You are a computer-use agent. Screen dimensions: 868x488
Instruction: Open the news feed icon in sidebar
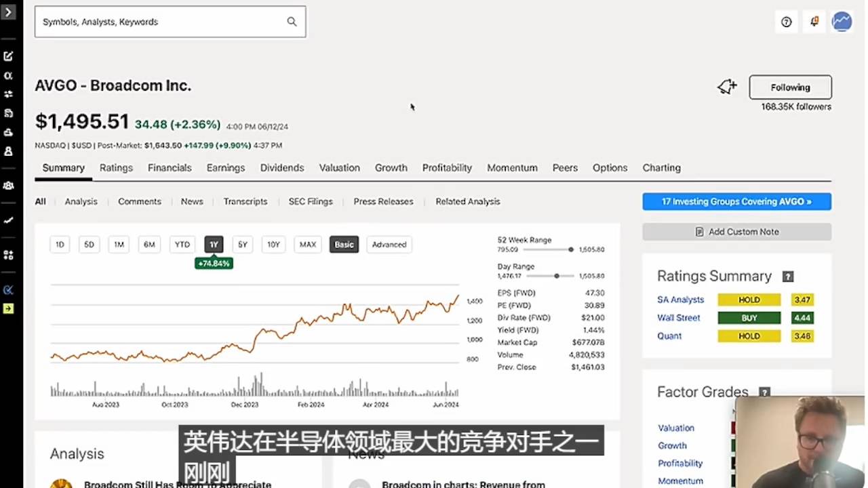pyautogui.click(x=8, y=113)
